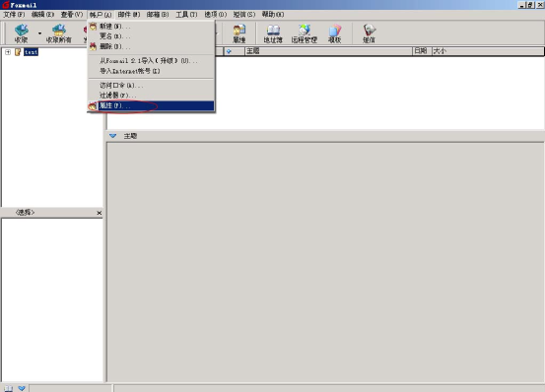This screenshot has width=545, height=392.
Task: Select the text account in folder tree
Action: (x=31, y=52)
